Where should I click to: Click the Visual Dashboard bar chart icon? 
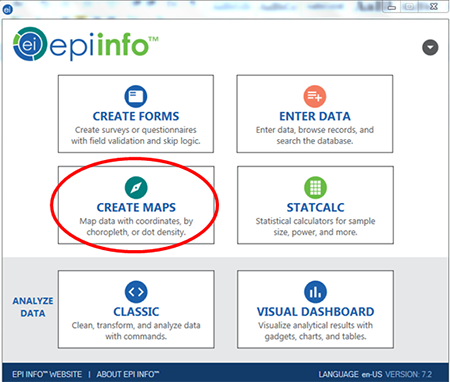tap(315, 292)
